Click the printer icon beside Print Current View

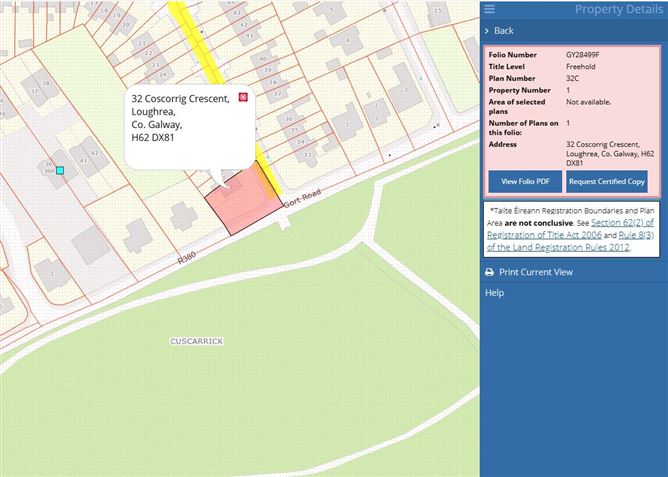pyautogui.click(x=489, y=272)
